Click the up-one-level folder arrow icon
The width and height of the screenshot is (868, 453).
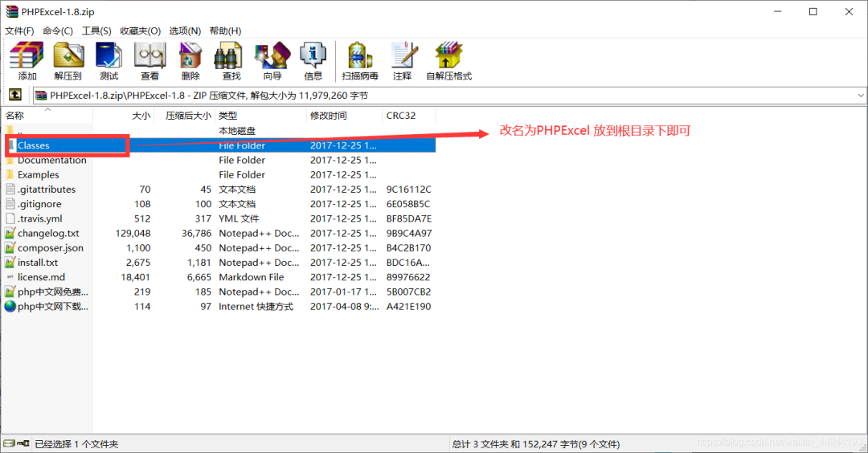(x=15, y=95)
